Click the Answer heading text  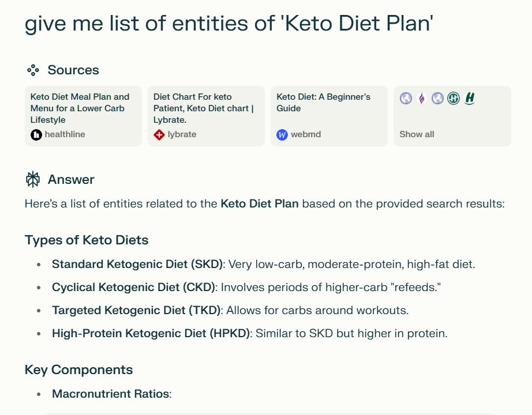coord(71,180)
